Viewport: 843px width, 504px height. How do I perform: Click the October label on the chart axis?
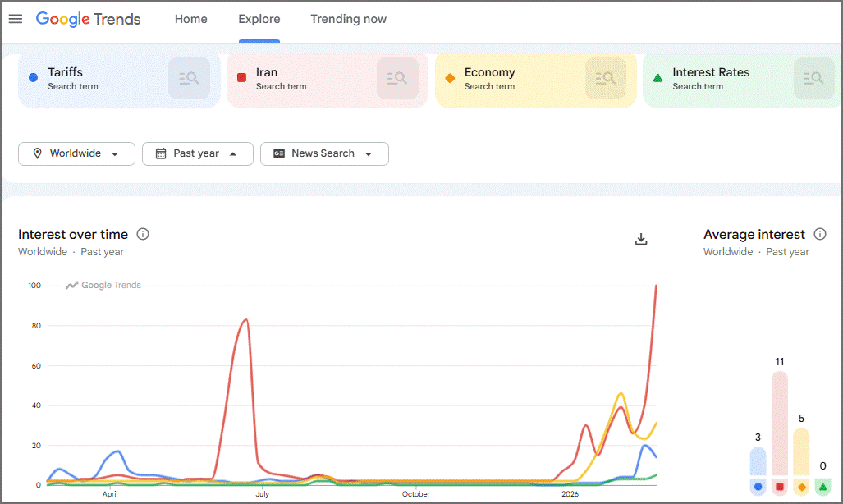(x=416, y=494)
